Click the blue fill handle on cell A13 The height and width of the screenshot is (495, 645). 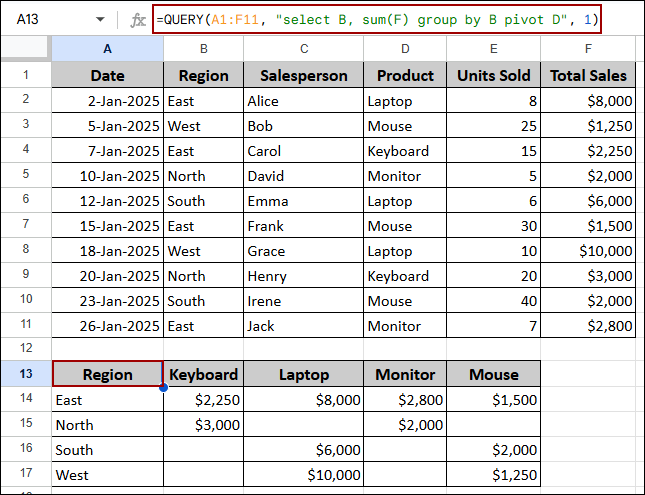tap(163, 387)
